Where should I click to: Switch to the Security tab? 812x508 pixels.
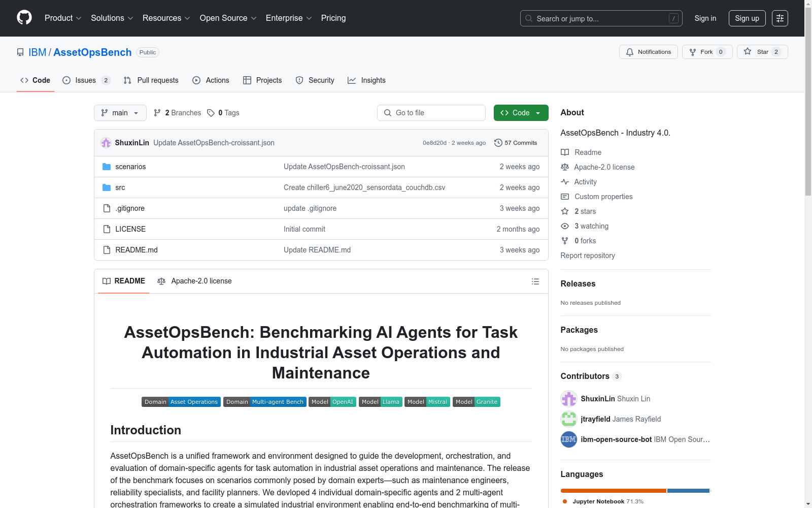pyautogui.click(x=315, y=80)
